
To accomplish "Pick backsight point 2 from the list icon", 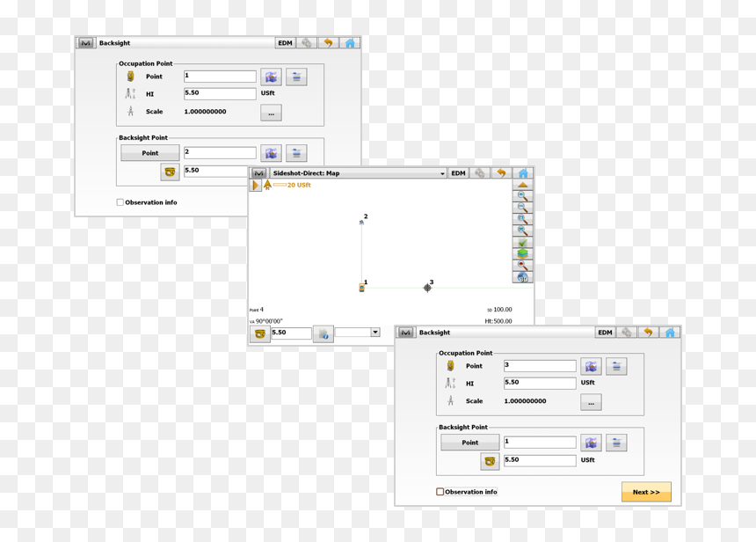I will click(x=296, y=153).
